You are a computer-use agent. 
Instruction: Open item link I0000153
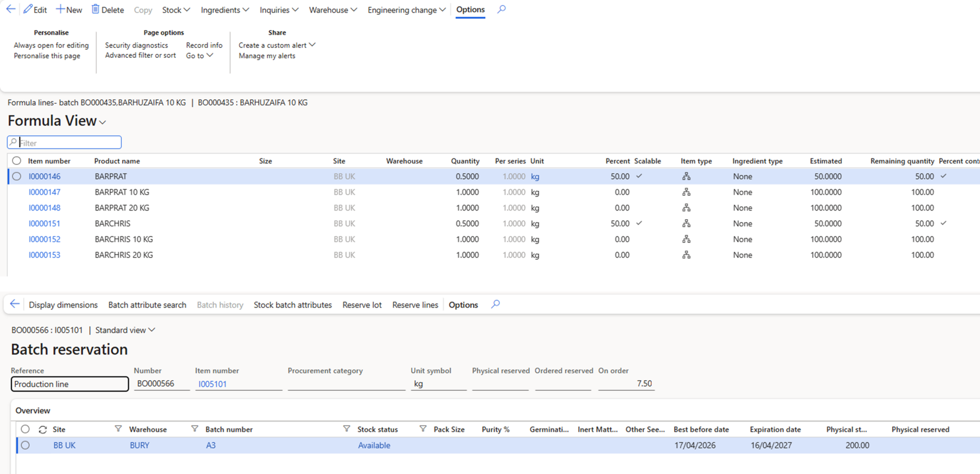44,255
